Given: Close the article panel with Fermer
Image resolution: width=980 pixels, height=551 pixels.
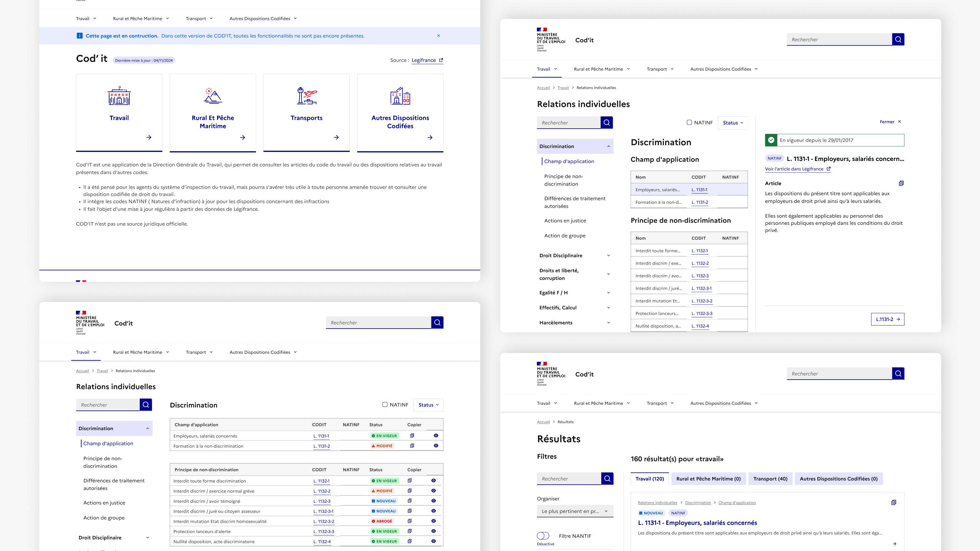Looking at the screenshot, I should 890,122.
